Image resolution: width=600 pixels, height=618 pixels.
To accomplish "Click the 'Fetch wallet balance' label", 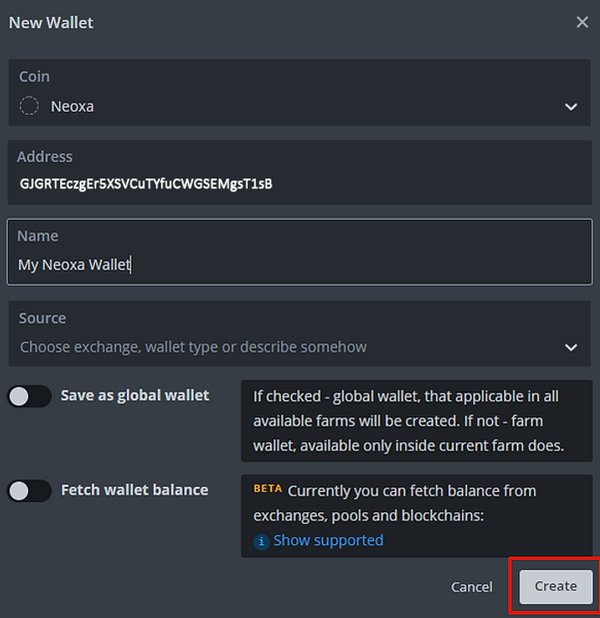I will (134, 490).
